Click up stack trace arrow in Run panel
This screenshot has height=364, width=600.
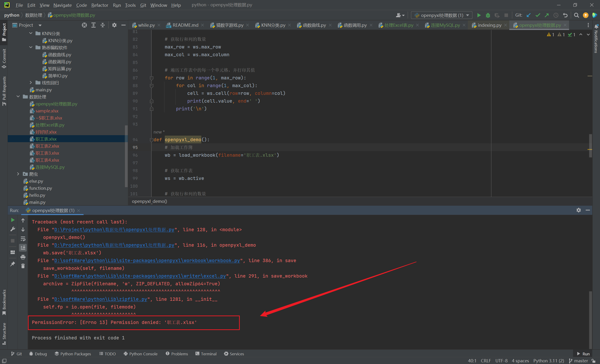23,220
